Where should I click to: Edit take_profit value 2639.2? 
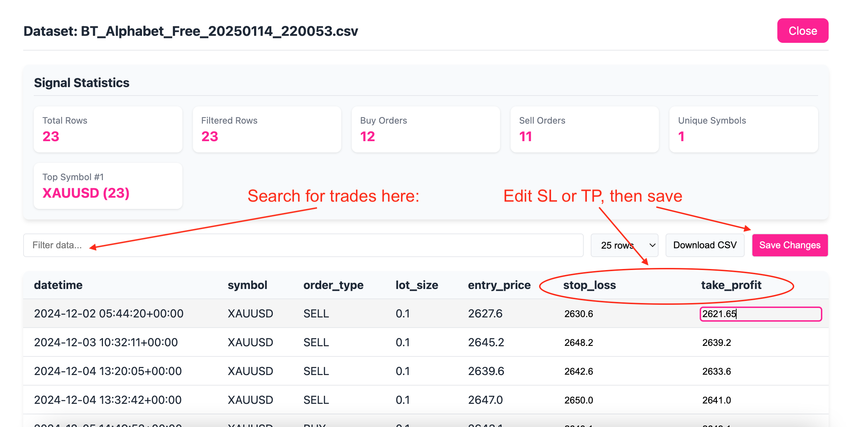(x=717, y=343)
